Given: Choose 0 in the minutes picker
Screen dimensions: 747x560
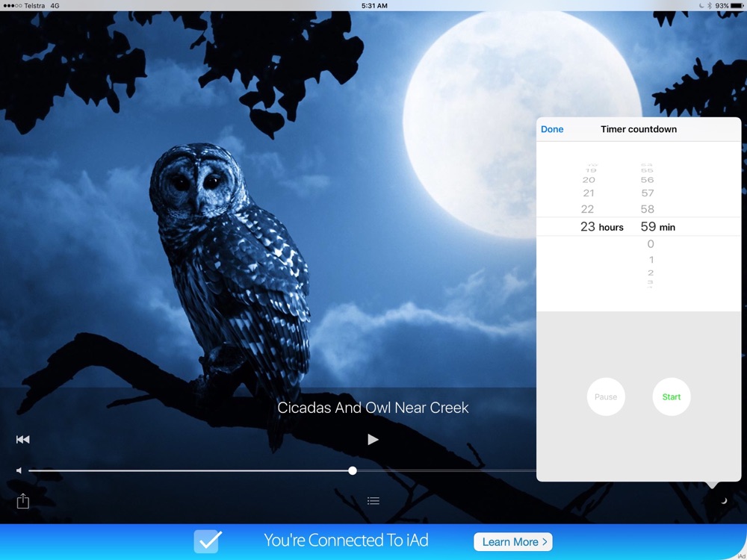Looking at the screenshot, I should tap(651, 244).
